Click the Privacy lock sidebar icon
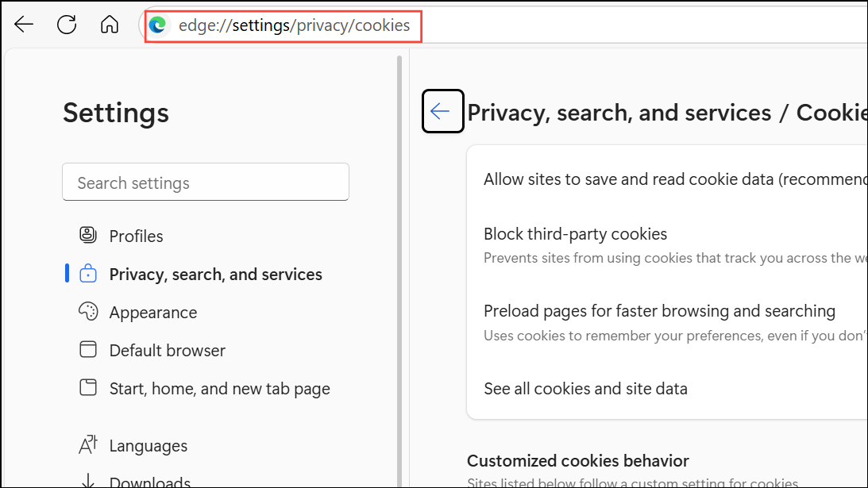The width and height of the screenshot is (868, 488). [87, 274]
